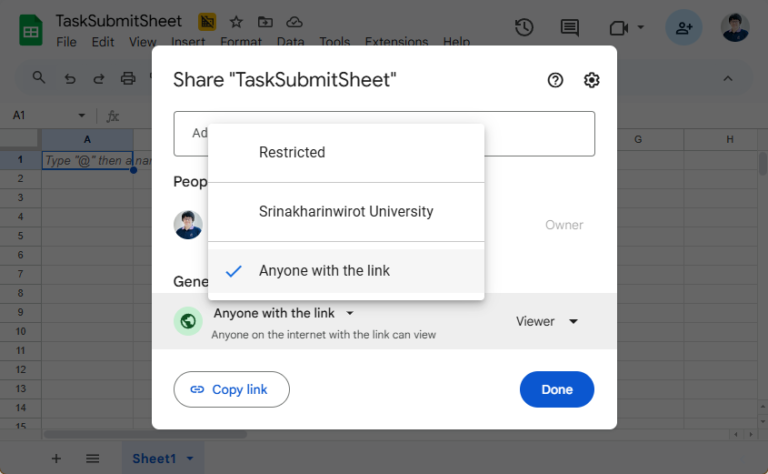The width and height of the screenshot is (768, 474).
Task: Select row 5 header
Action: coord(21,236)
